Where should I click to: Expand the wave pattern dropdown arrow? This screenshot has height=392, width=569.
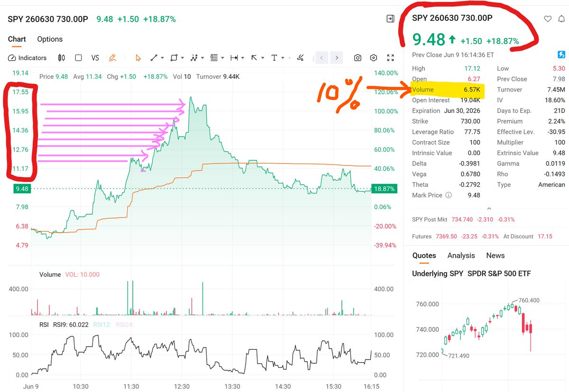tap(203, 58)
